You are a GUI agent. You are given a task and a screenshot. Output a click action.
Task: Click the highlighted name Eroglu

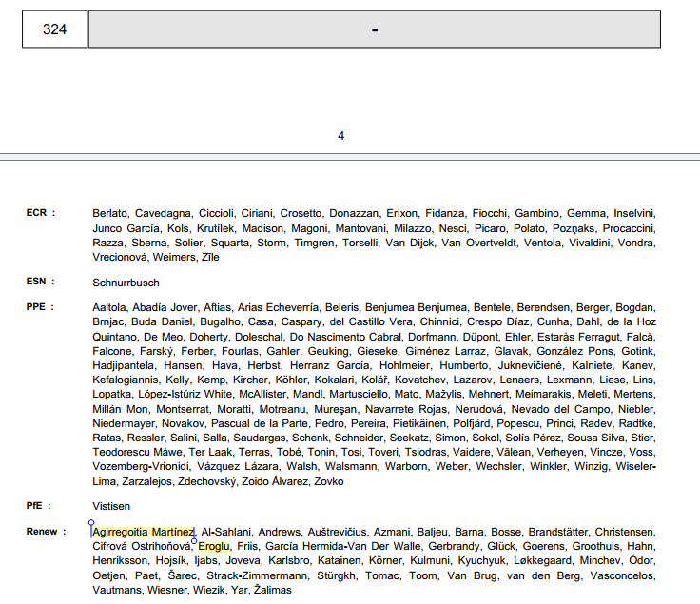point(214,546)
